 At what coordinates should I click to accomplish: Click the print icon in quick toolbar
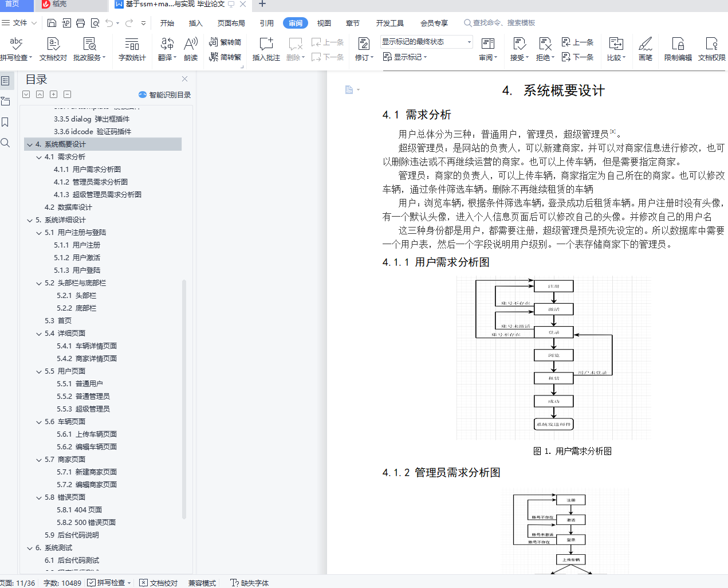[x=81, y=23]
